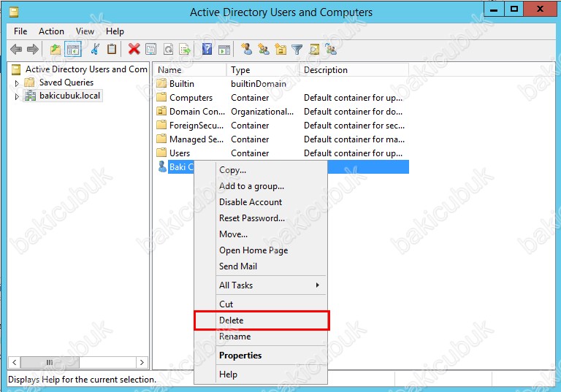Choose Reset Password... from context menu
Viewport: 561px width, 392px height.
coord(261,218)
